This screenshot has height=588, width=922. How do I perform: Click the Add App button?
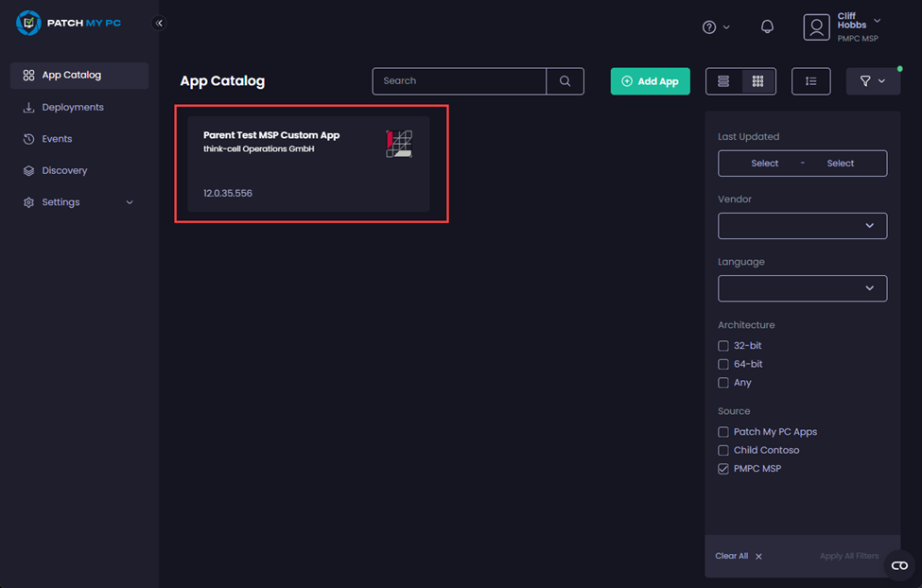[x=650, y=81]
